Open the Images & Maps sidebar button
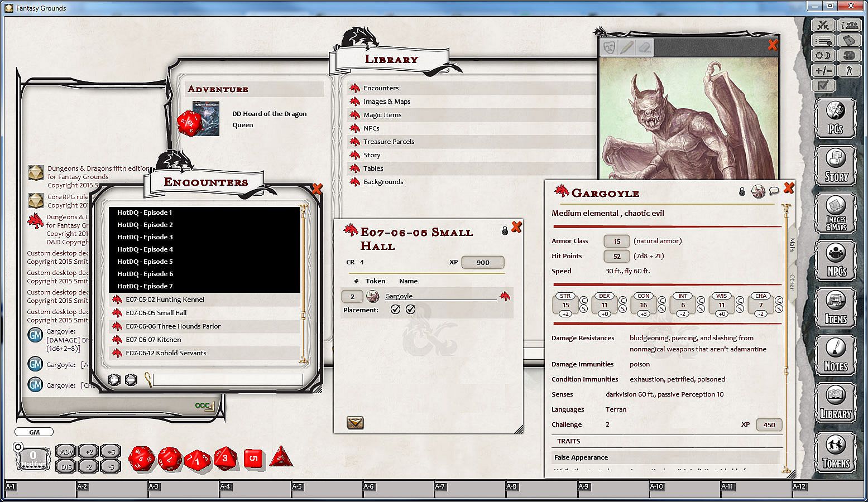Image resolution: width=868 pixels, height=502 pixels. [836, 213]
